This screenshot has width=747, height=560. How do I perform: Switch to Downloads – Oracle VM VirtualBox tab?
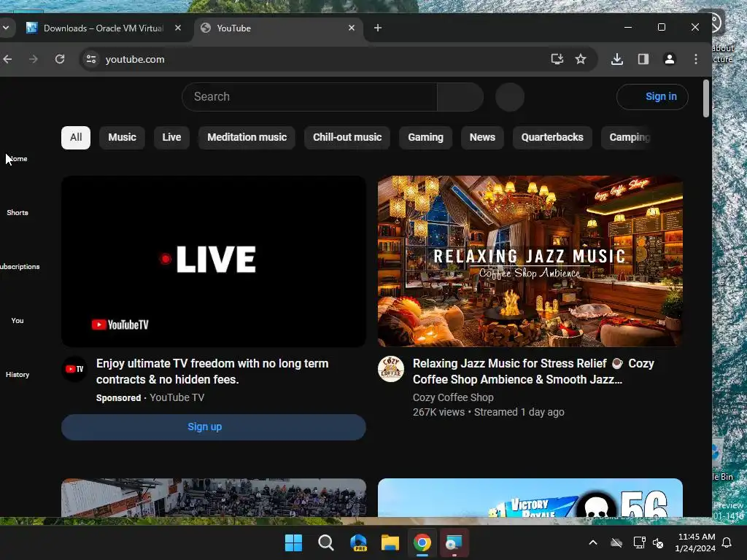pos(103,28)
